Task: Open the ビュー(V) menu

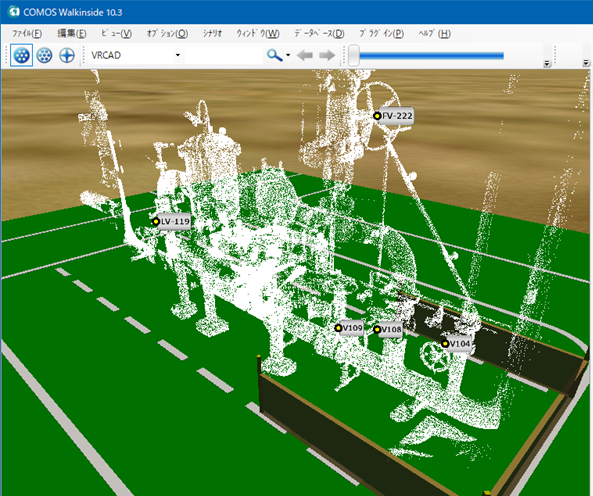Action: tap(116, 34)
